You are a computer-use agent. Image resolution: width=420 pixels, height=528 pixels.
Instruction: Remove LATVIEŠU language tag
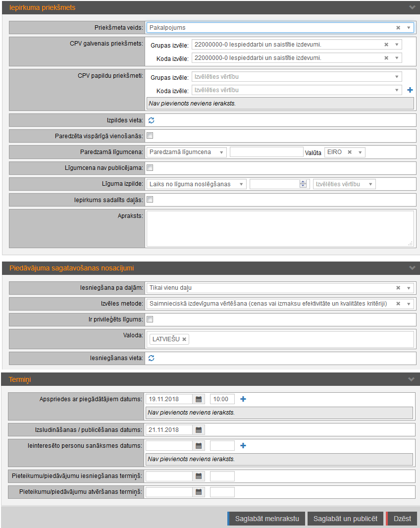(x=184, y=339)
